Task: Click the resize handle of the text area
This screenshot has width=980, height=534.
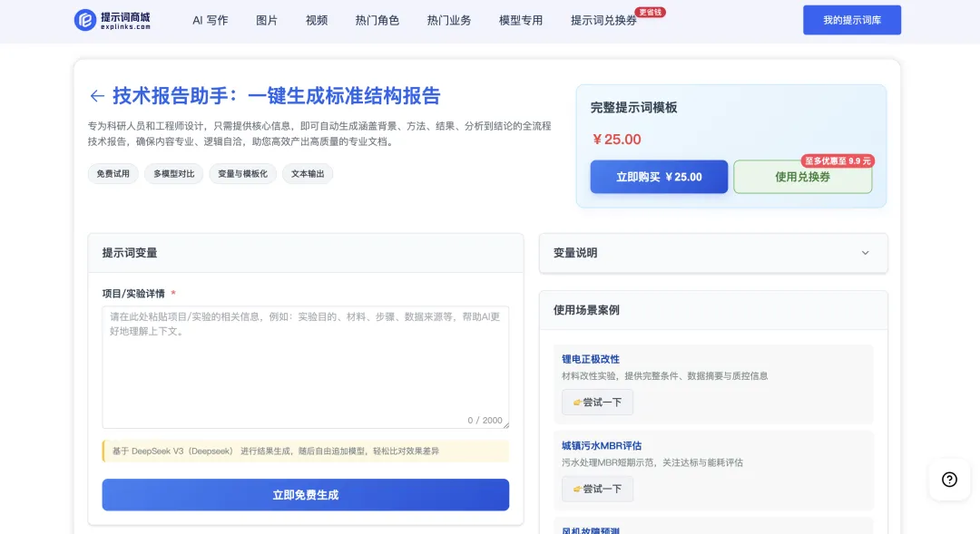Action: coord(505,424)
